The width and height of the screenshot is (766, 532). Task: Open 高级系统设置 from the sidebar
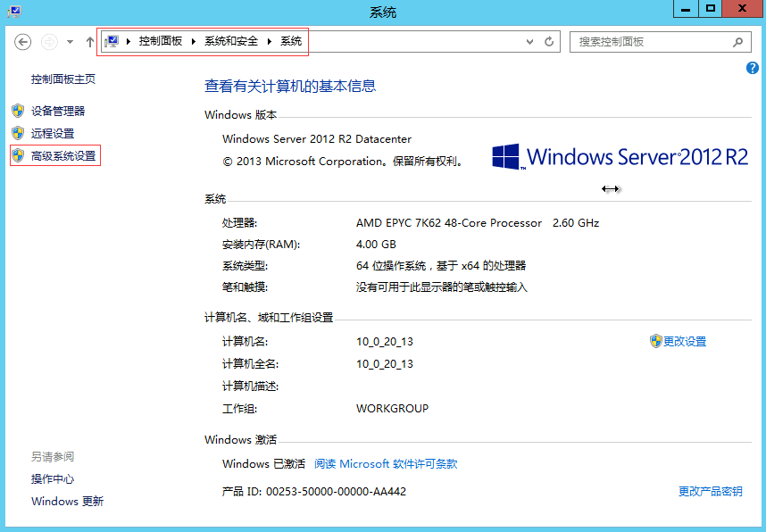62,156
